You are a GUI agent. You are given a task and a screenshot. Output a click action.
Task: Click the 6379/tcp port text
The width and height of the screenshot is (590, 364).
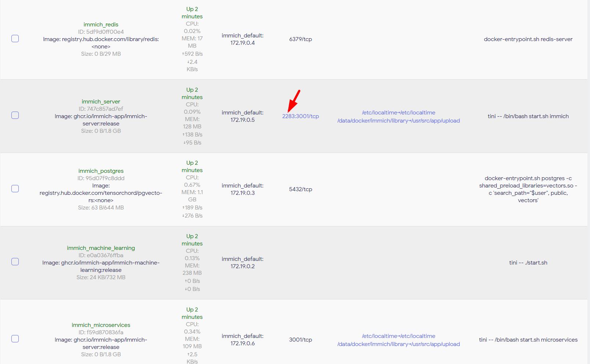(301, 39)
